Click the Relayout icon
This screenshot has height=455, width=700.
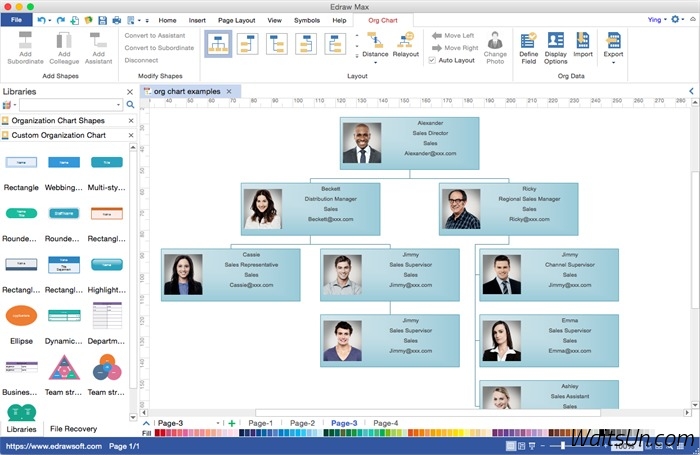click(x=406, y=45)
